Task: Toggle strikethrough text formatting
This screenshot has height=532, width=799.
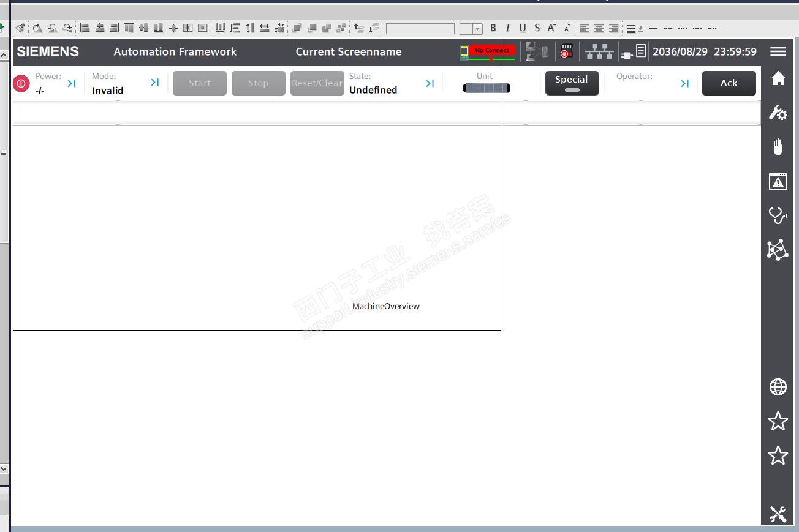Action: click(x=537, y=28)
